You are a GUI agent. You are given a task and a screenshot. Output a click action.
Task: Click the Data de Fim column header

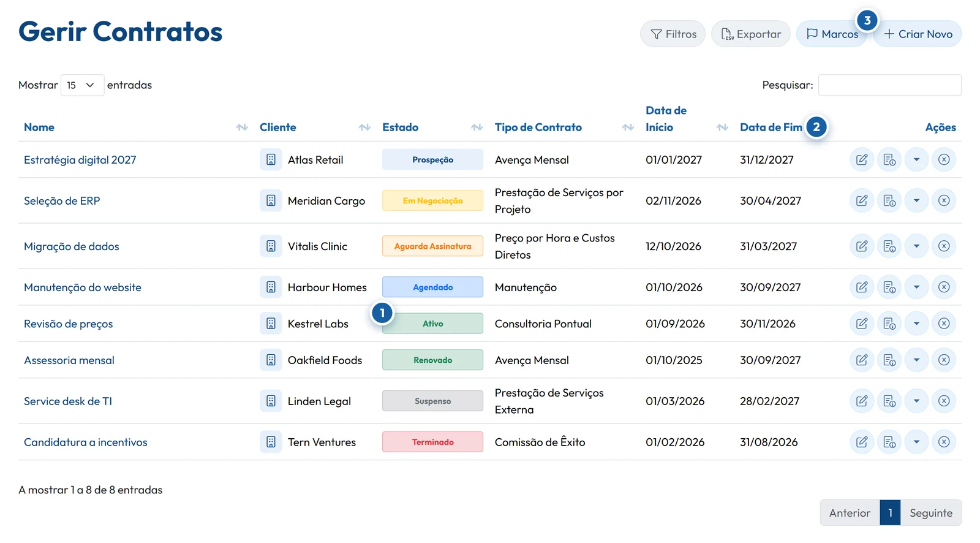[771, 127]
